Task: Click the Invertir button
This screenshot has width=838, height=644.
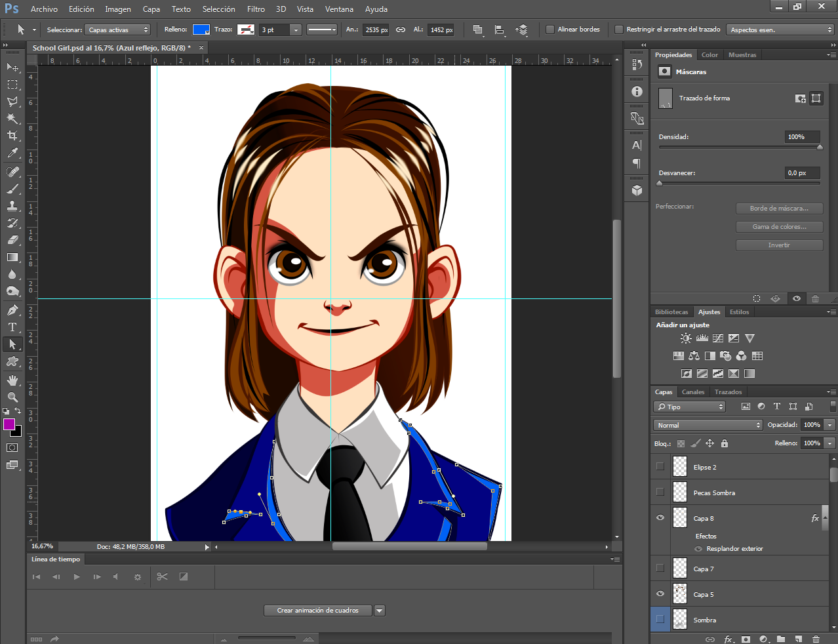Action: pyautogui.click(x=779, y=245)
